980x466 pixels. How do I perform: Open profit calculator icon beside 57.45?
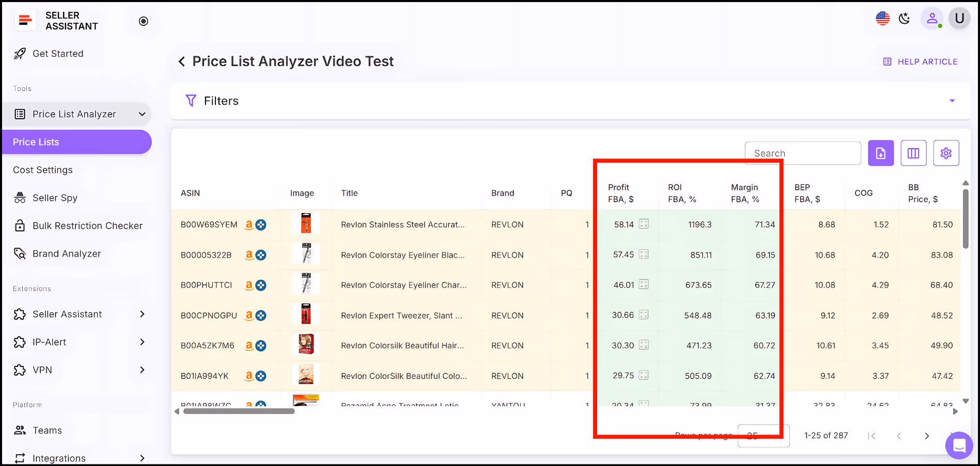pyautogui.click(x=644, y=254)
